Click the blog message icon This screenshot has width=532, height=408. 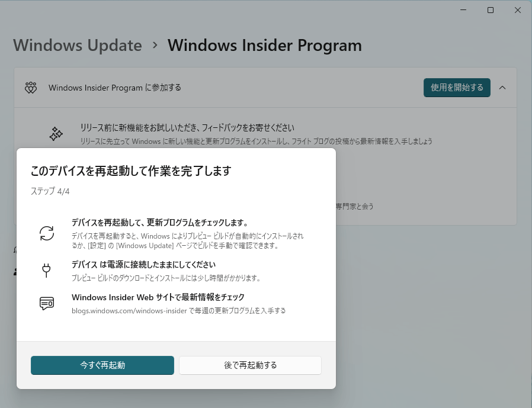[46, 303]
